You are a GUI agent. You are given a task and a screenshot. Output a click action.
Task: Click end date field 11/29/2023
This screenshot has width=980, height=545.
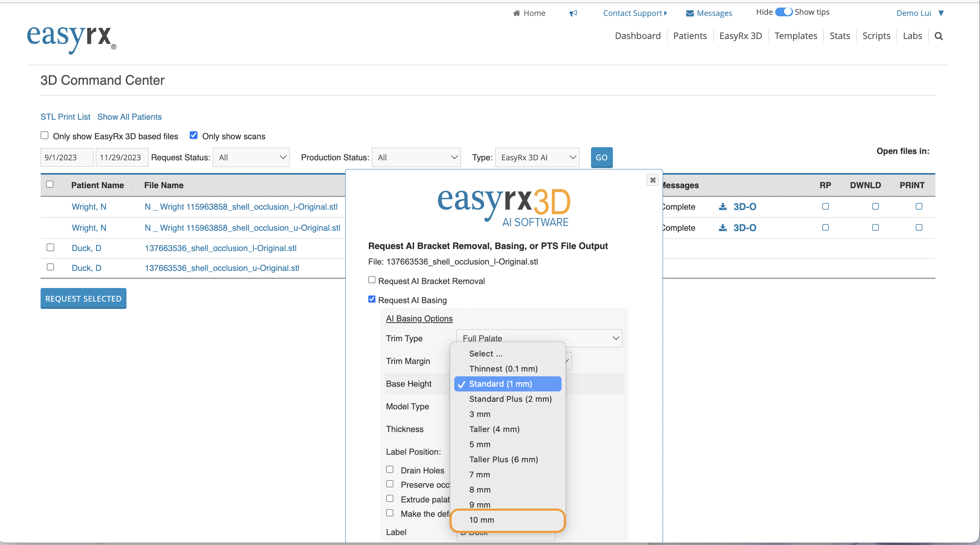(x=122, y=158)
